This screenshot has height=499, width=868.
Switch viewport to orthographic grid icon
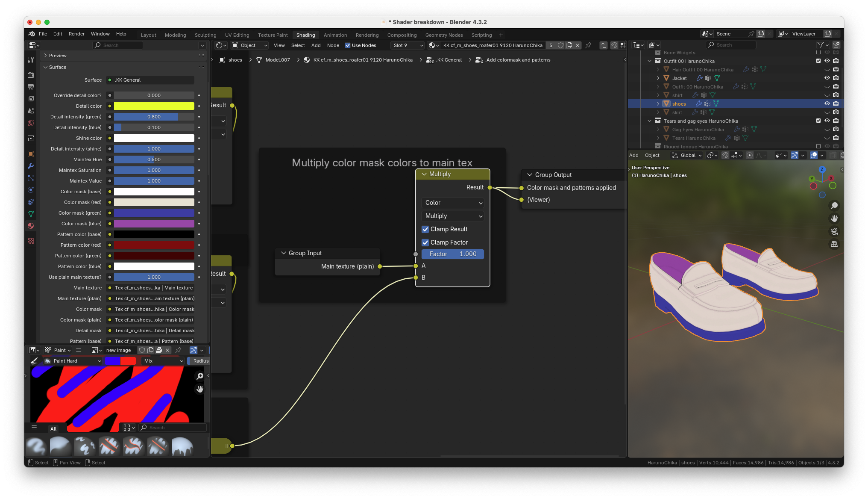coord(834,244)
